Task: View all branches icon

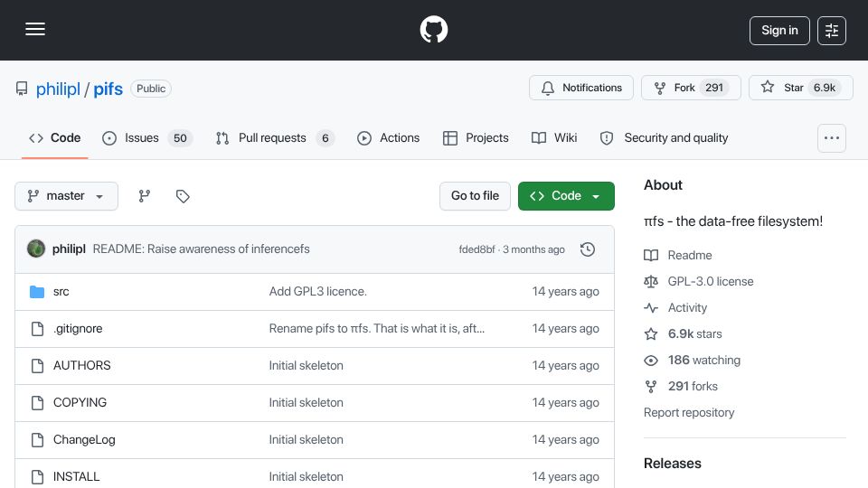Action: click(145, 196)
